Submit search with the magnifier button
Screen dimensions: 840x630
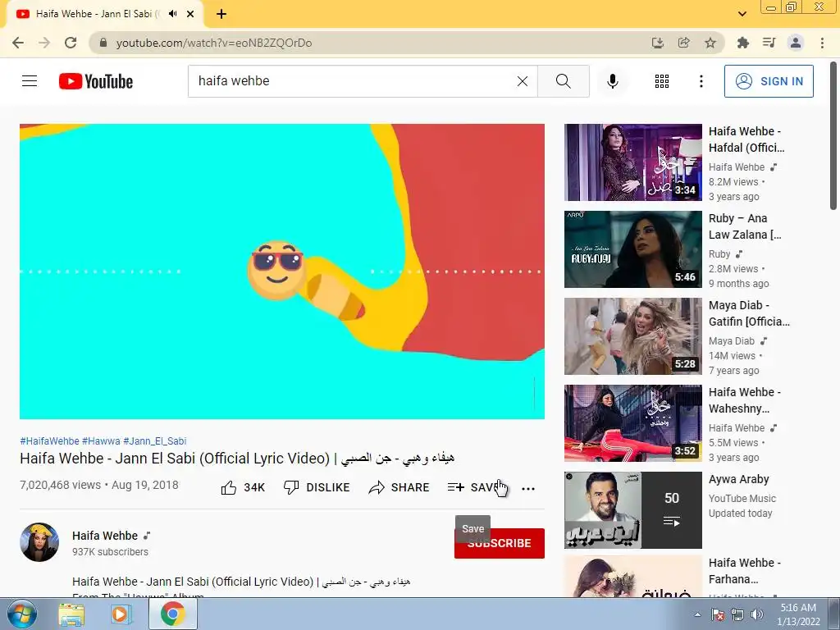563,81
